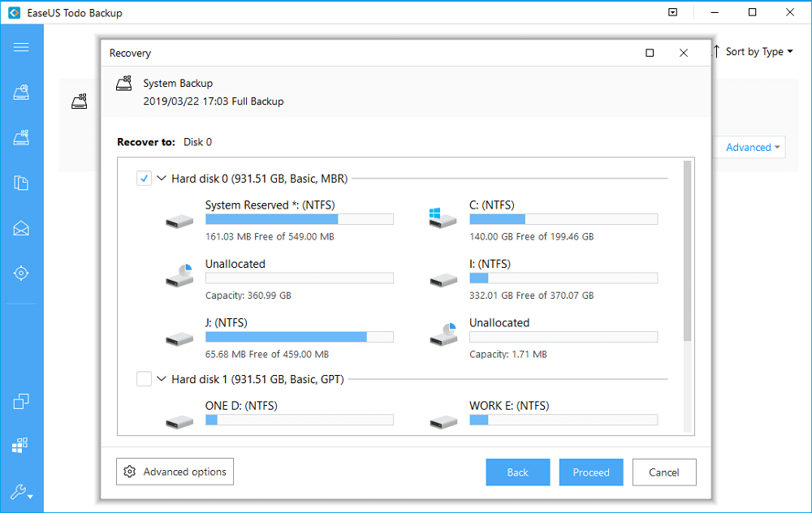Click the four-squares icon in the sidebar
Viewport: 812px width, 513px height.
(x=21, y=445)
